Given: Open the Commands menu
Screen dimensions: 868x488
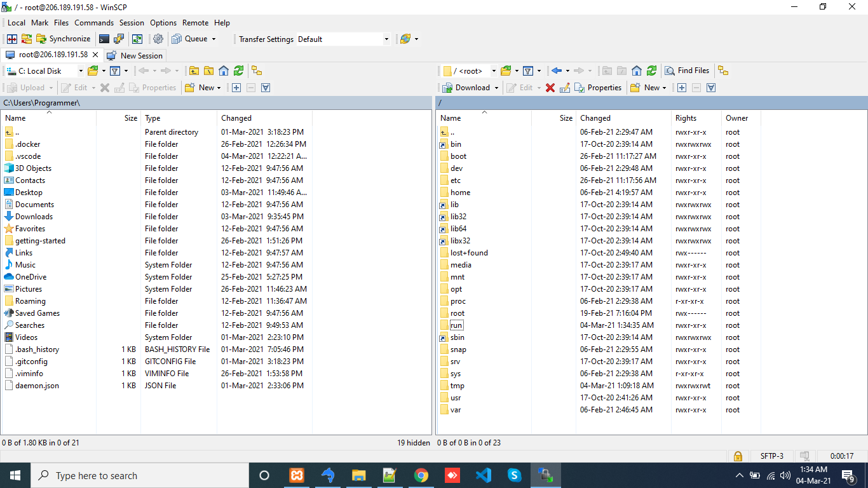Looking at the screenshot, I should (x=94, y=22).
